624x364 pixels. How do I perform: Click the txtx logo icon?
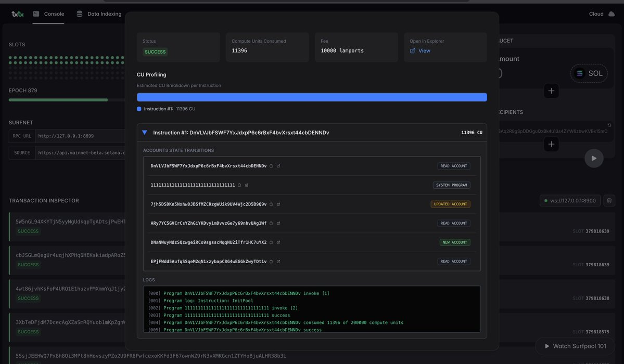tap(17, 14)
